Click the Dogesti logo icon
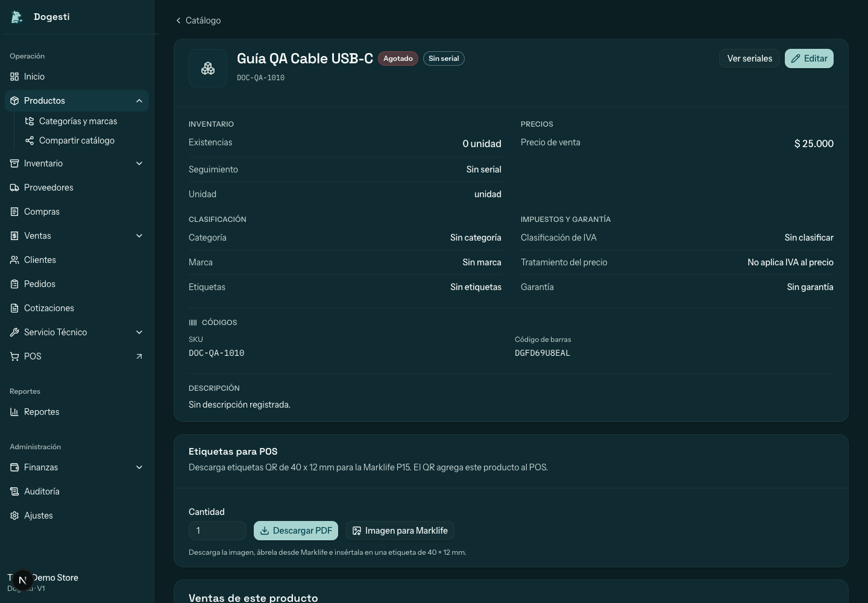This screenshot has height=603, width=868. click(17, 17)
